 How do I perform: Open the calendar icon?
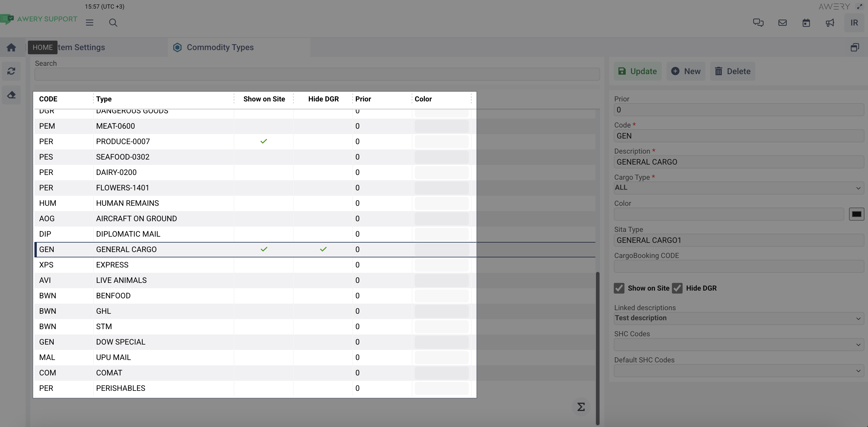[x=806, y=23]
